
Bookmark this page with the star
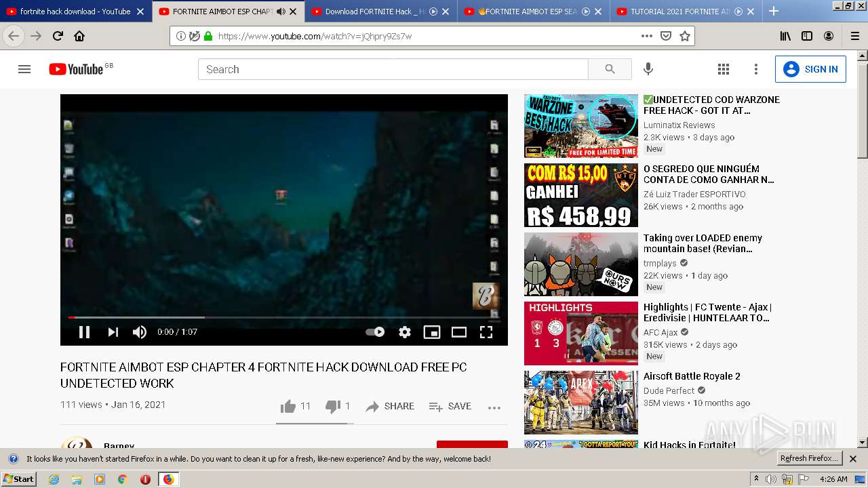(685, 36)
